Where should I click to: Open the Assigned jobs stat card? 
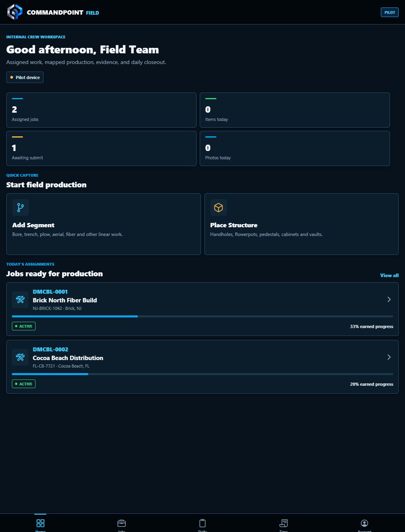pos(101,110)
